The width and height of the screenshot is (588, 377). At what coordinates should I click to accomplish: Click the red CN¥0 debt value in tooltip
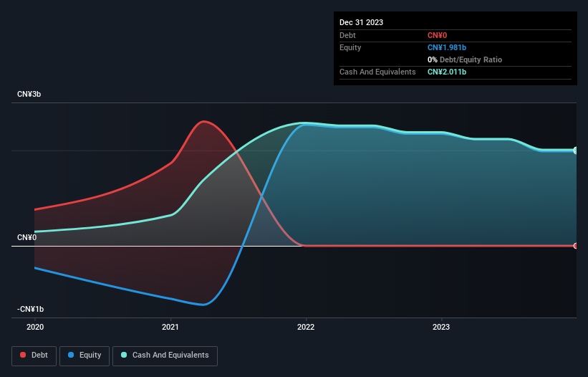coord(438,36)
